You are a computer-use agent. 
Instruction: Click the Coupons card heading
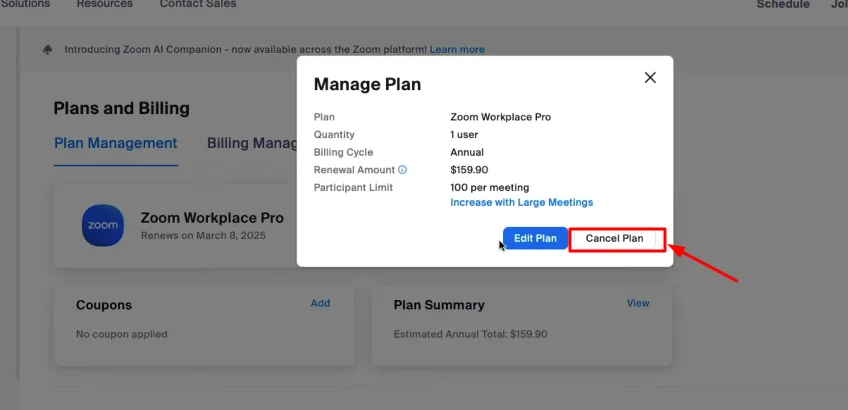[104, 305]
